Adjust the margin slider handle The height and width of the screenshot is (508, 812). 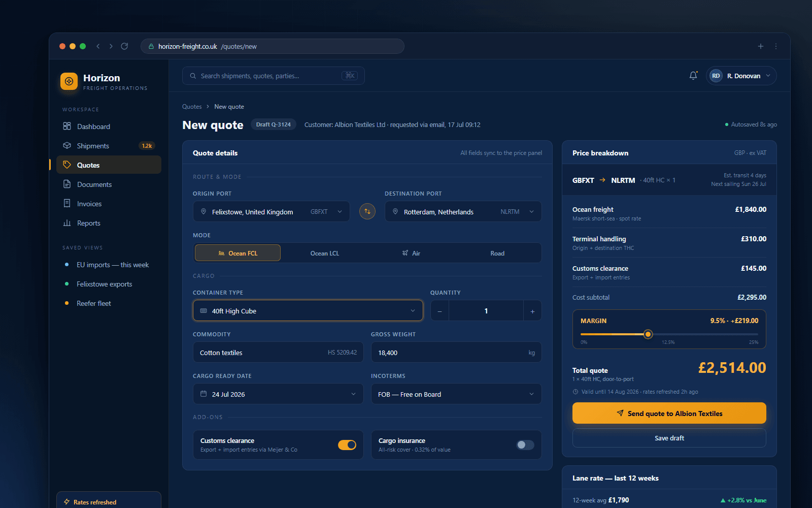(x=648, y=334)
